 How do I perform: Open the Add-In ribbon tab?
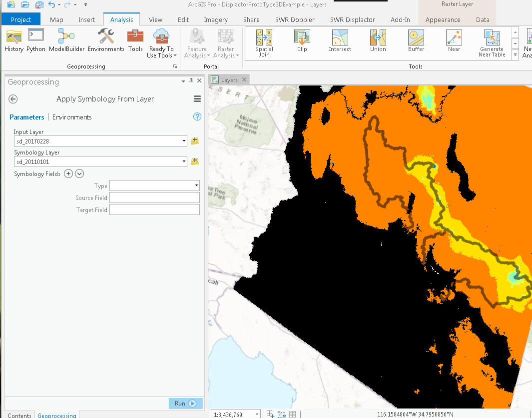tap(400, 19)
